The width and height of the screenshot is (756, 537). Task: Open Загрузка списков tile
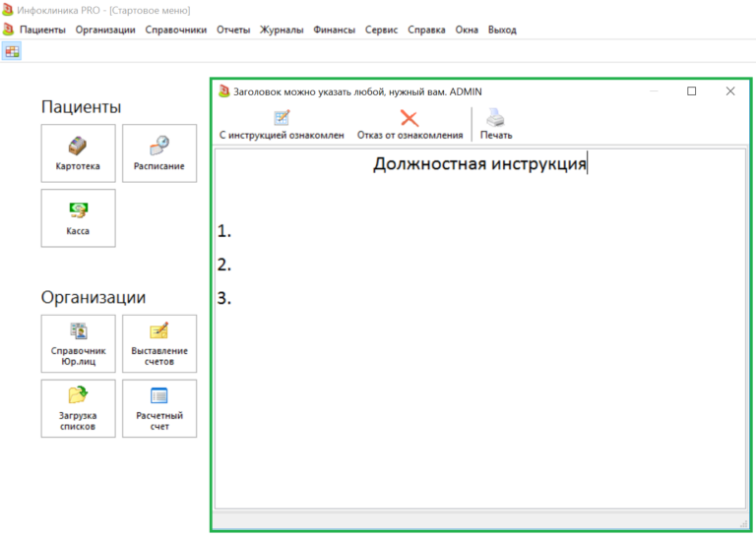pyautogui.click(x=78, y=408)
